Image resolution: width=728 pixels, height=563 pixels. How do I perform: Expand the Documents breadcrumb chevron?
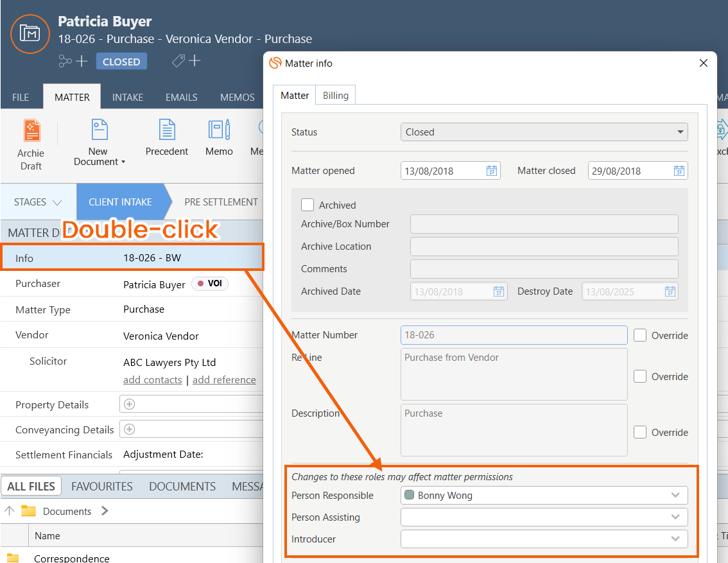[x=105, y=511]
